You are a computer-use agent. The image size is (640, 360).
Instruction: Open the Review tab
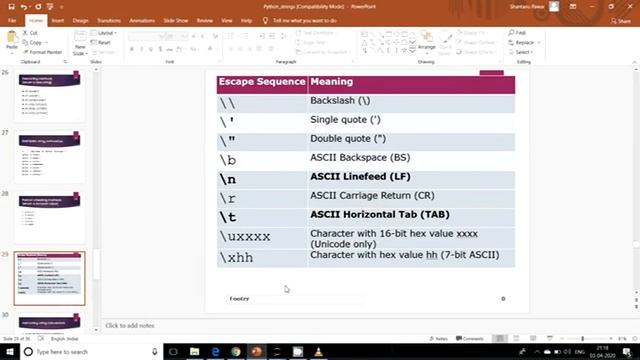pos(204,20)
